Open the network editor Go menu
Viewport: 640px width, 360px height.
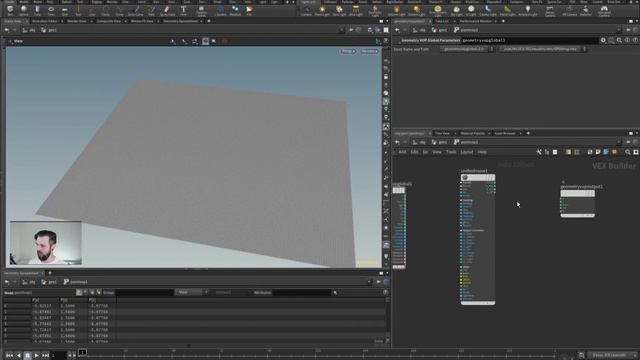[425, 152]
